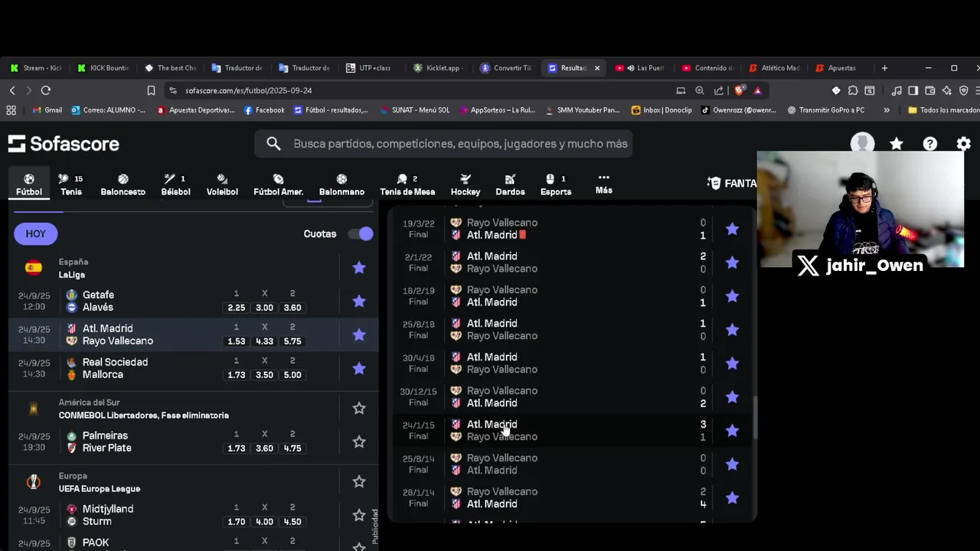Toggle star for 30/12/15 match
The width and height of the screenshot is (980, 551).
click(733, 397)
